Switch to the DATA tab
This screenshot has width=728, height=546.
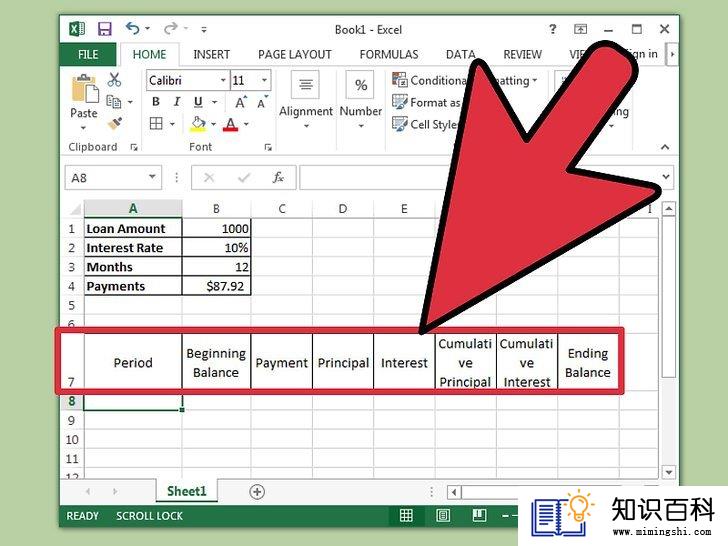click(x=460, y=54)
